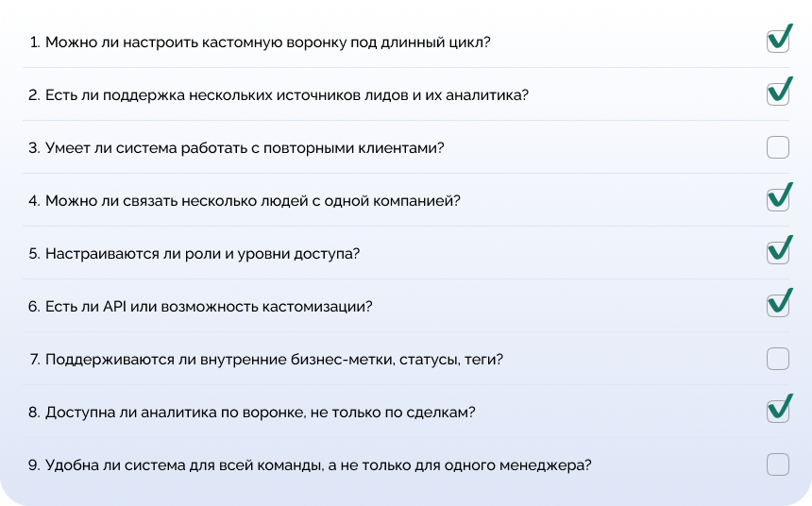Click the 'Настраиваются ли роли' question text
This screenshot has height=506, width=812.
point(195,254)
